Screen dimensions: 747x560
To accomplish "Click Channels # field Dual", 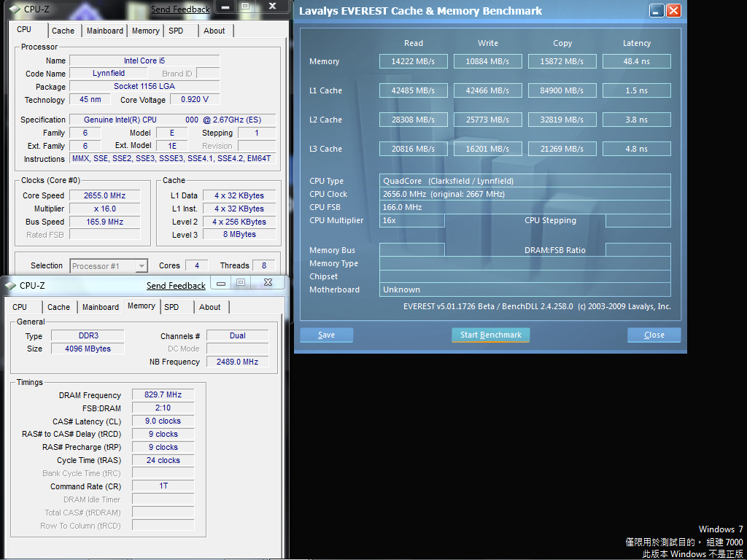I will click(x=237, y=335).
